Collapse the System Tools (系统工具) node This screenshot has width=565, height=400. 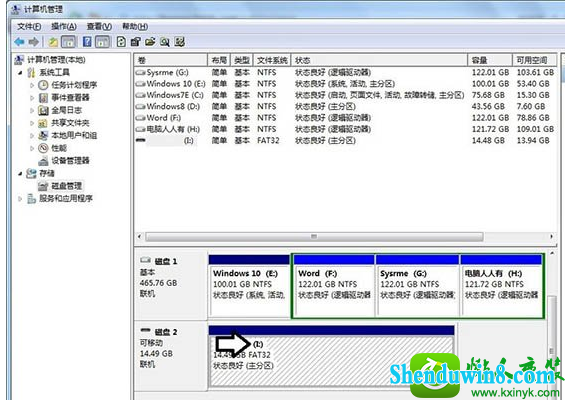pyautogui.click(x=20, y=73)
